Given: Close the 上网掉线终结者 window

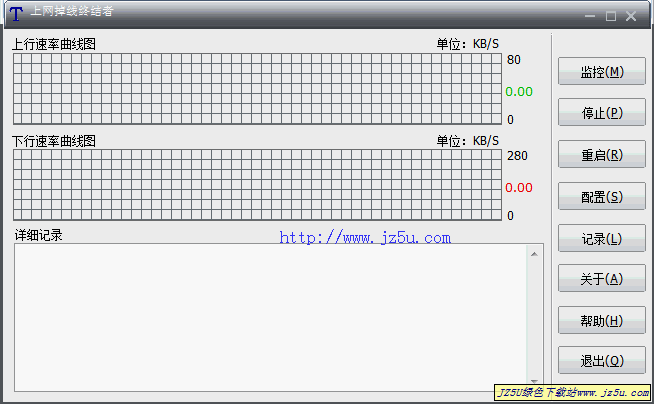Looking at the screenshot, I should [631, 16].
